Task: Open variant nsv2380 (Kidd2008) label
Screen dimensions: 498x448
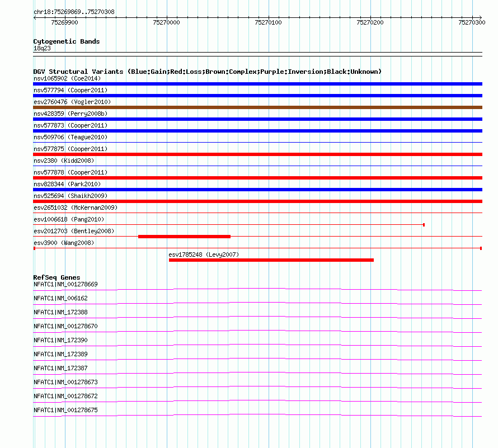Action: click(x=64, y=161)
